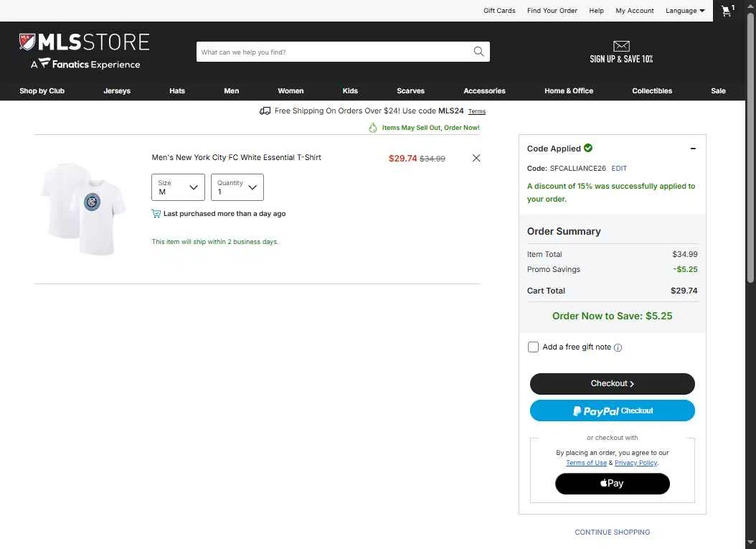Click the red $29.74 product price
This screenshot has width=756, height=549.
click(x=402, y=158)
